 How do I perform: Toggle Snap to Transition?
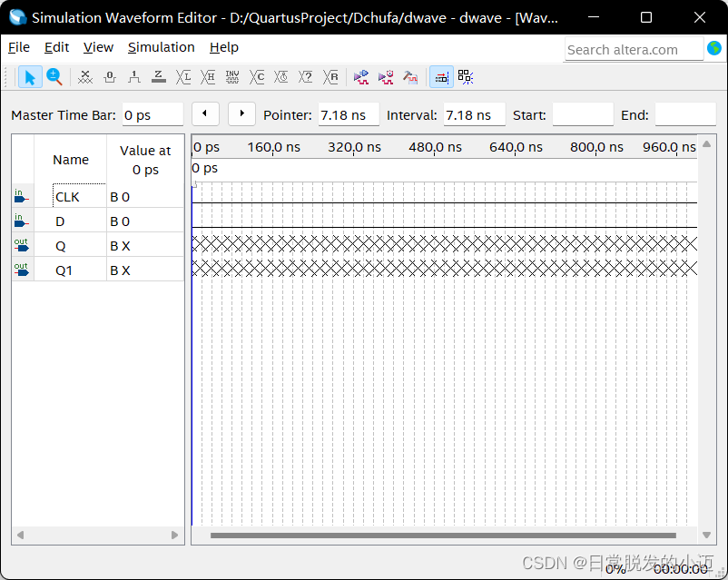(466, 77)
